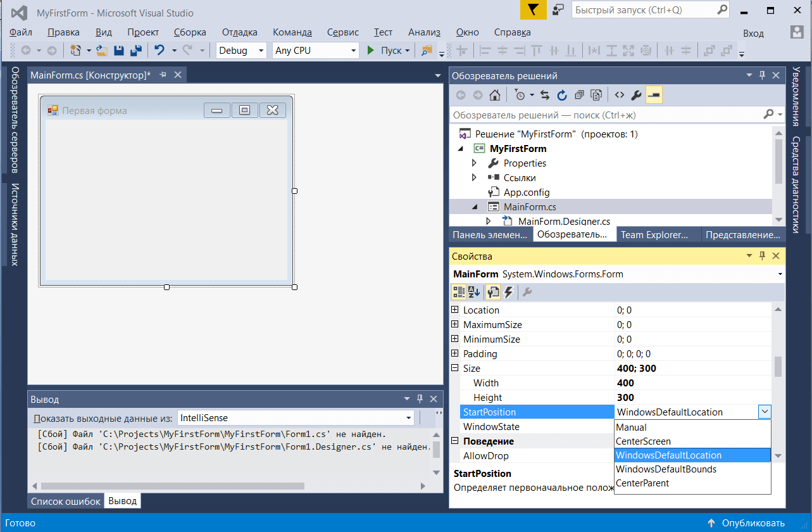Toggle the Properties view button in Свойства
This screenshot has height=532, width=812.
pyautogui.click(x=494, y=292)
